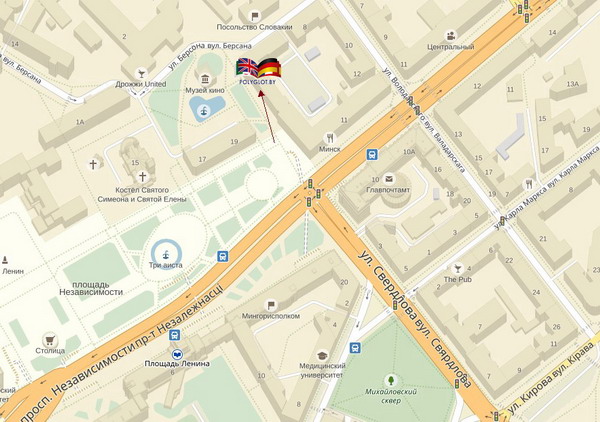Image resolution: width=600 pixels, height=422 pixels.
Task: Select the Музей кино museum icon
Action: click(205, 79)
